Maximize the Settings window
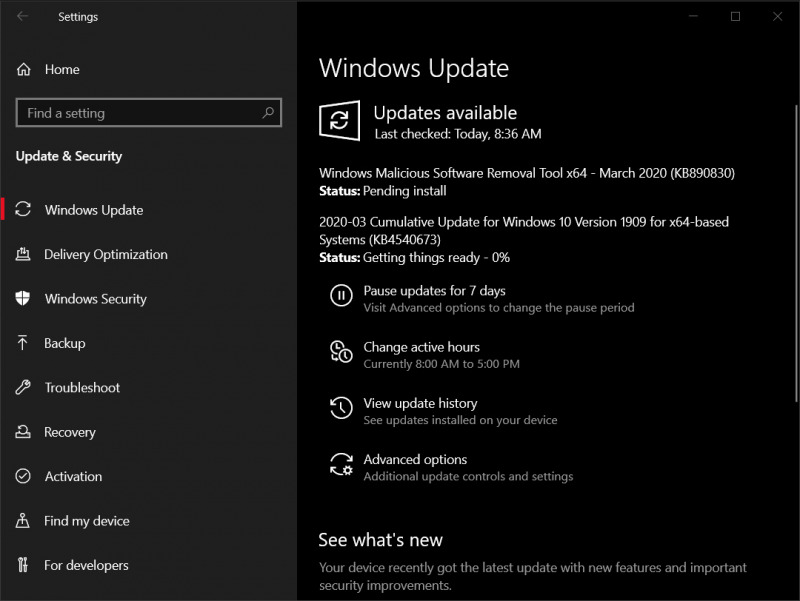Screen dimensions: 800x601 735,16
